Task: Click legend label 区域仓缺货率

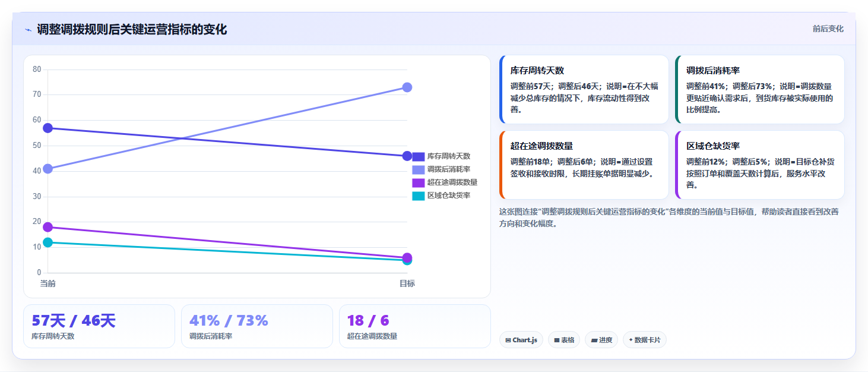Action: pos(449,196)
